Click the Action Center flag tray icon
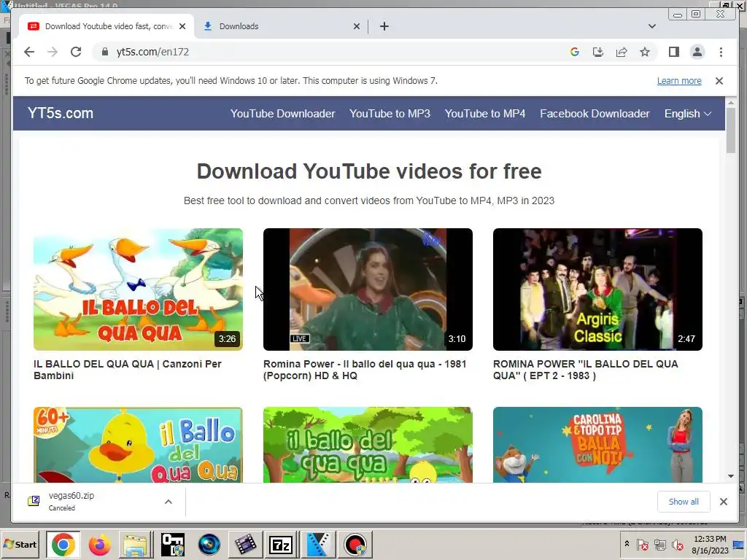 click(x=642, y=544)
